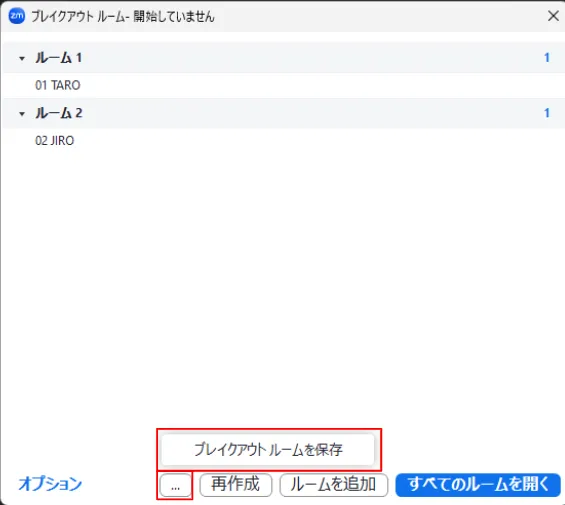Screen dimensions: 565x505
Task: Open the three-dot more options button
Action: (x=175, y=486)
